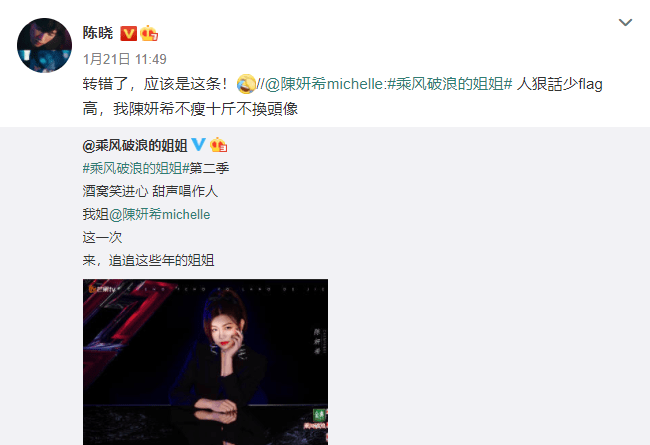Screen dimensions: 650x445
Task: Open the 陈晓 username link
Action: 98,33
